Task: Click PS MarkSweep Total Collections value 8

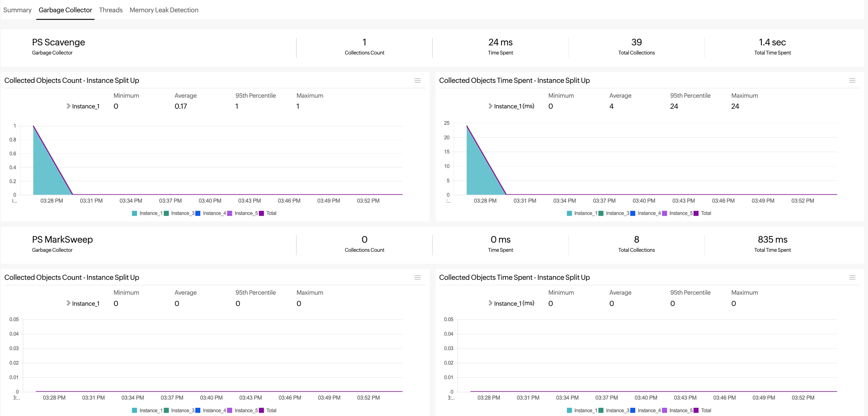Action: click(636, 239)
